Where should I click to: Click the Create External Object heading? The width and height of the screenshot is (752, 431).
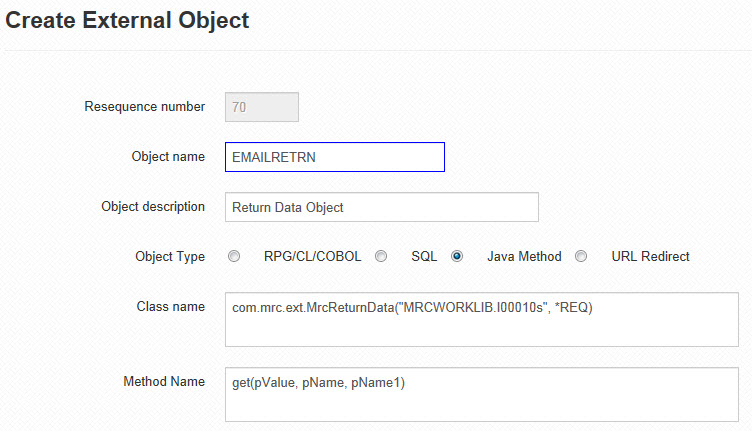click(127, 21)
